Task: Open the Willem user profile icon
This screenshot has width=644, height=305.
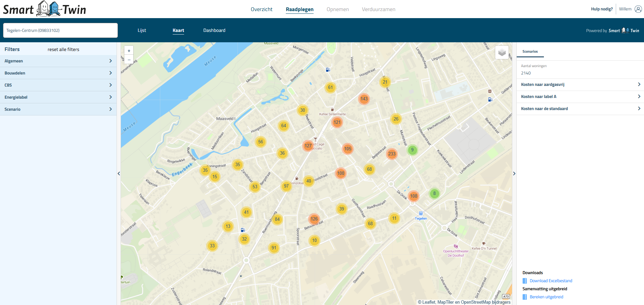Action: coord(638,9)
